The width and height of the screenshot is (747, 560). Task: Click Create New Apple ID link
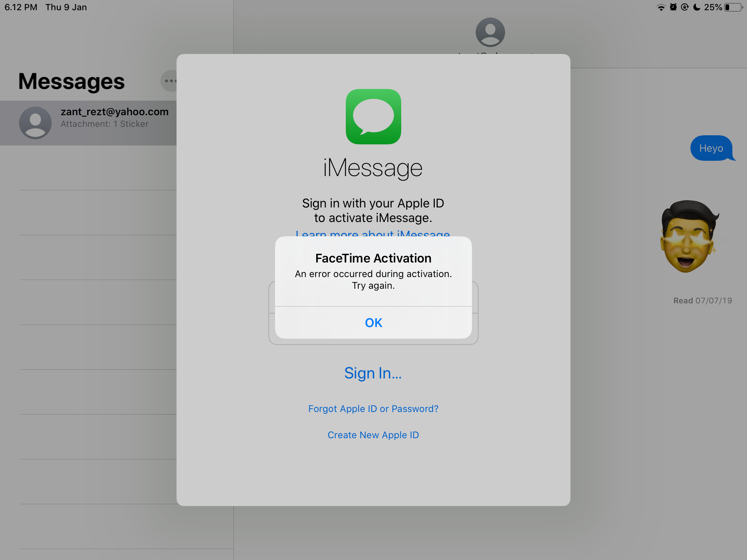(x=373, y=435)
